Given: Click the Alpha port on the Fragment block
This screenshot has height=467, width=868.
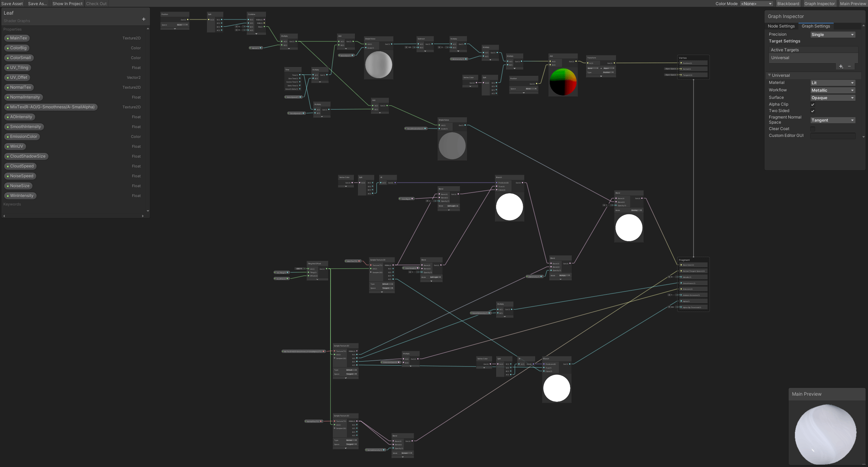Looking at the screenshot, I should point(681,301).
